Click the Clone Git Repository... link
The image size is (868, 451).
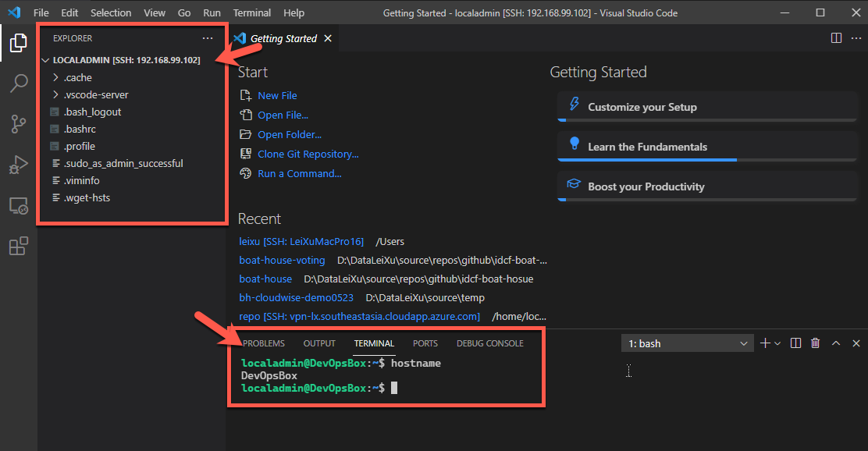[308, 154]
